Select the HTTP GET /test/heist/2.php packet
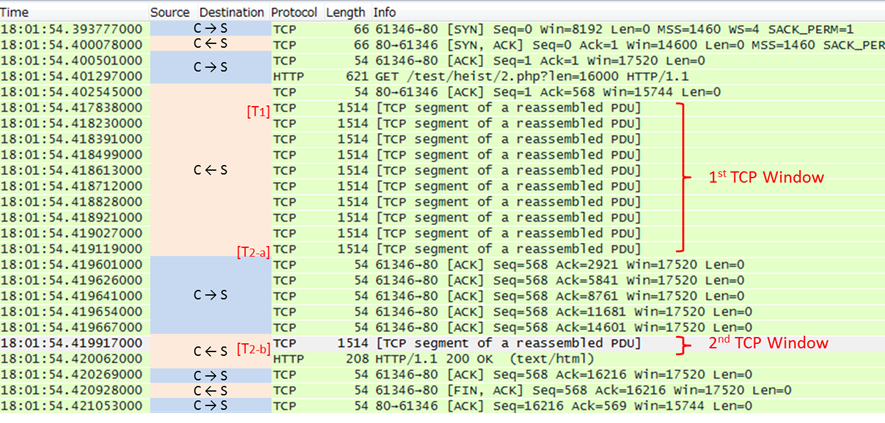 tap(500, 76)
